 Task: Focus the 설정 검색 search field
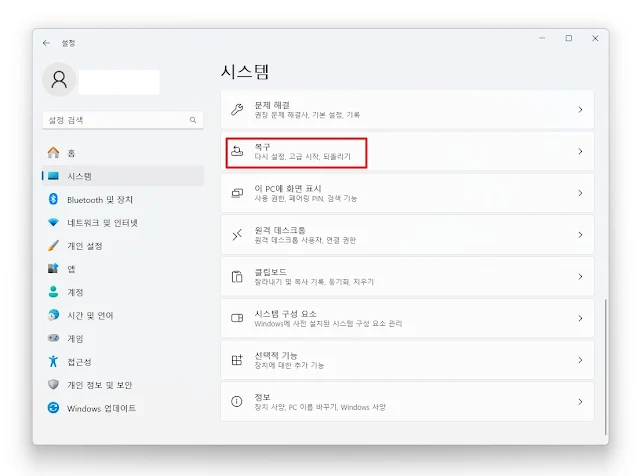click(123, 120)
